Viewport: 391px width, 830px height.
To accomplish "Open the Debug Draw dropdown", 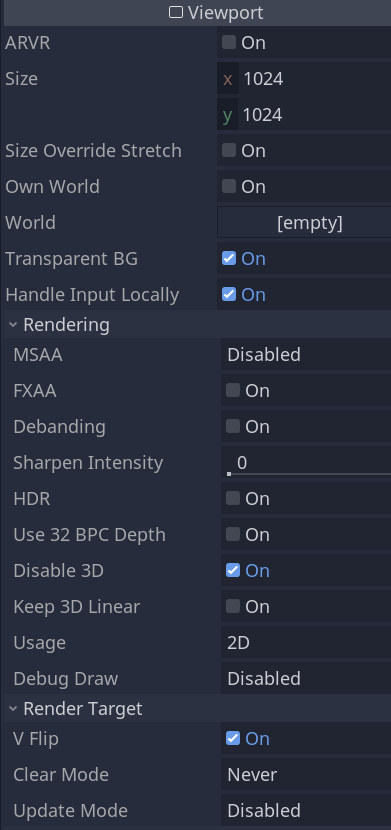I will [x=306, y=679].
